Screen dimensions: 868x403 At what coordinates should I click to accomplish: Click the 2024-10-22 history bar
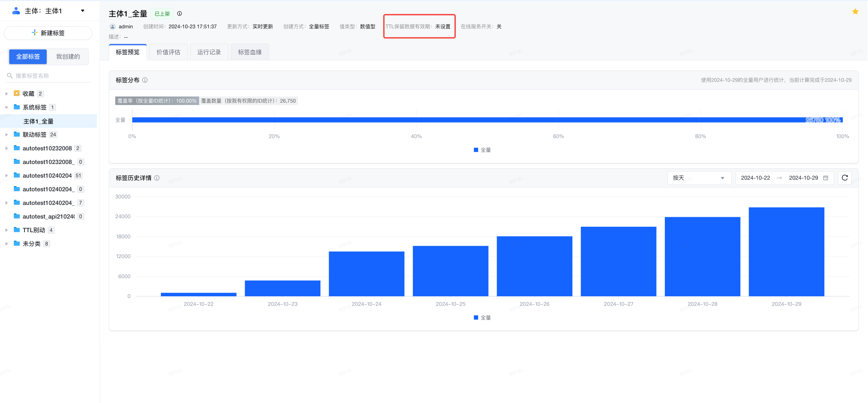(x=198, y=294)
